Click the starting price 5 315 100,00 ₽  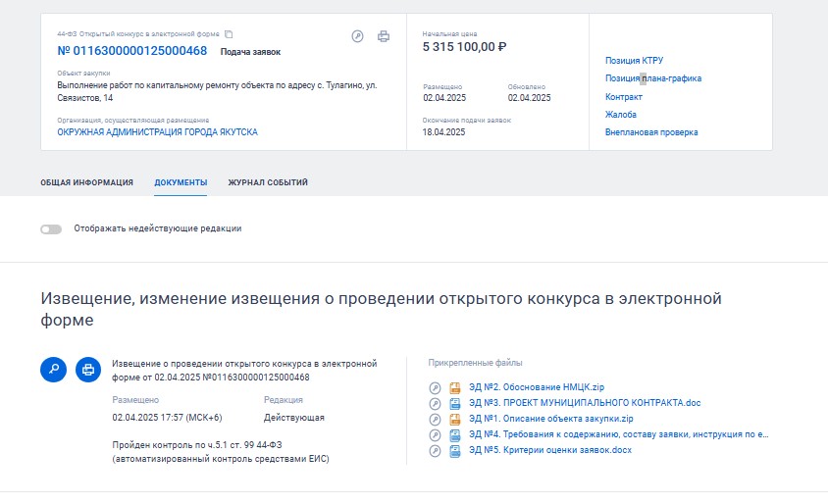click(x=464, y=47)
